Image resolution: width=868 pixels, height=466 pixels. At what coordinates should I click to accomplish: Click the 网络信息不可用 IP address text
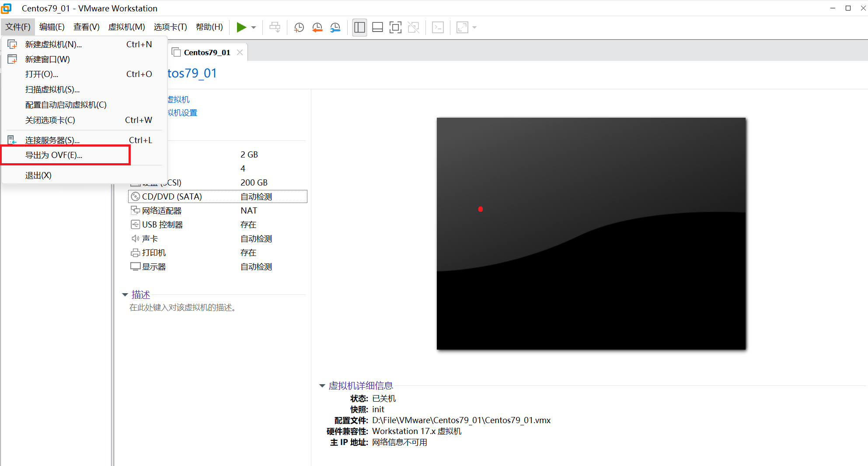coord(400,442)
